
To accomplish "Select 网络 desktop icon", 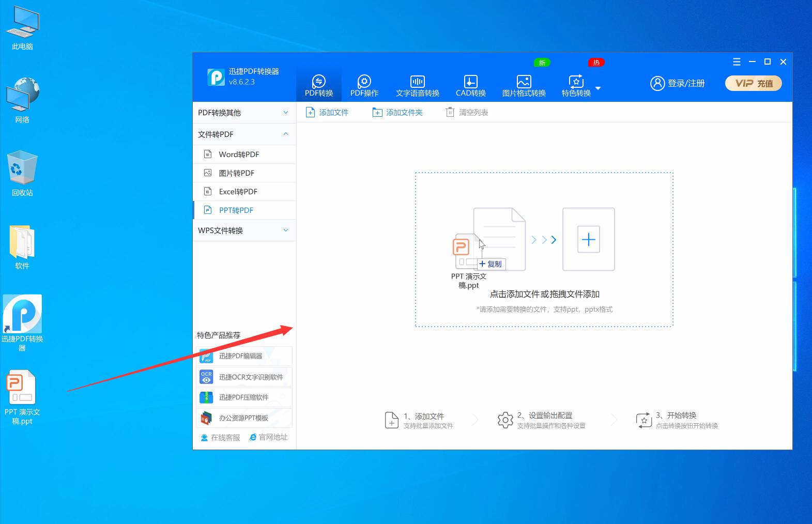I will click(x=22, y=100).
